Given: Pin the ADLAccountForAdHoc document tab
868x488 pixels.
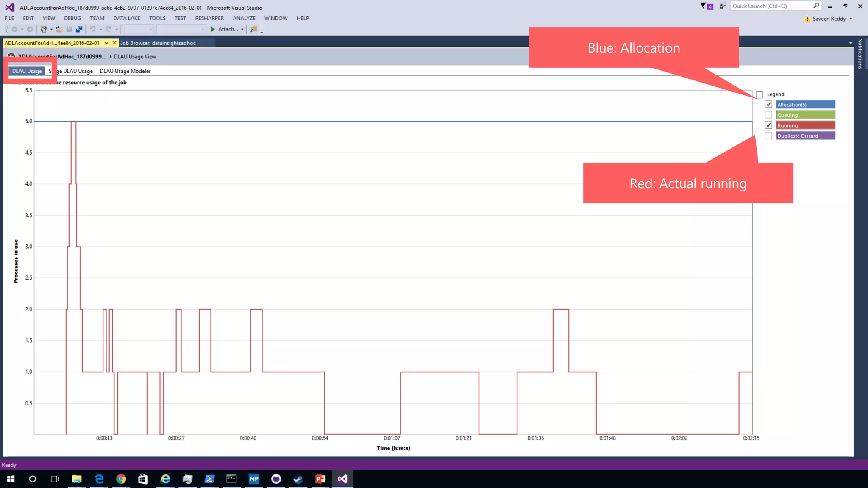Looking at the screenshot, I should point(106,43).
